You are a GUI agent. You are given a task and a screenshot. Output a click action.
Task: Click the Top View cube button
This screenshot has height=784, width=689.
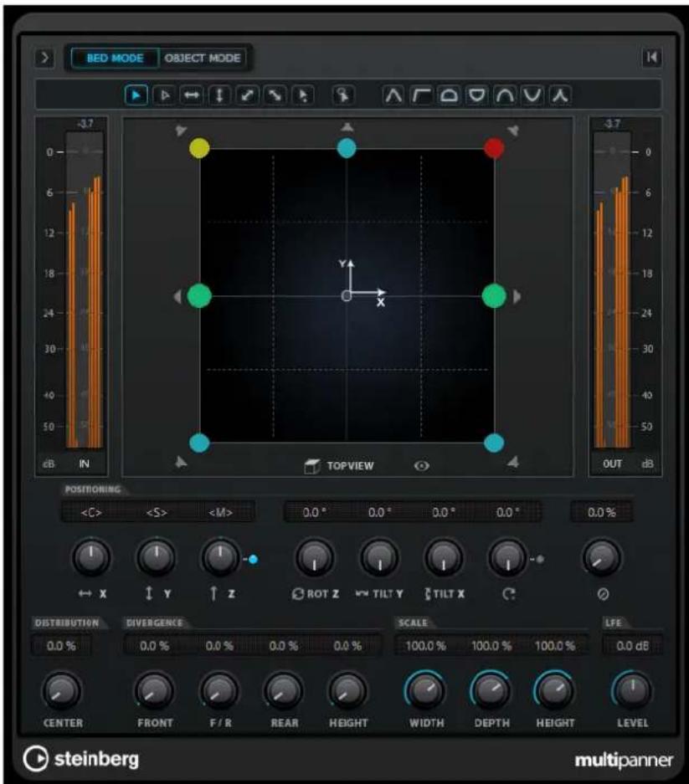(339, 466)
